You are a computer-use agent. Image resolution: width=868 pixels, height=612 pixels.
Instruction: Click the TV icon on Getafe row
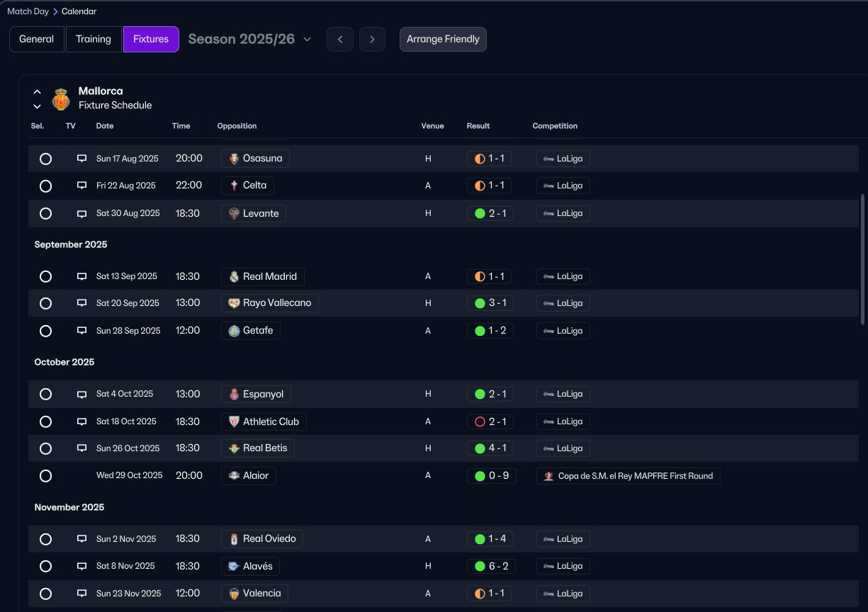tap(82, 331)
